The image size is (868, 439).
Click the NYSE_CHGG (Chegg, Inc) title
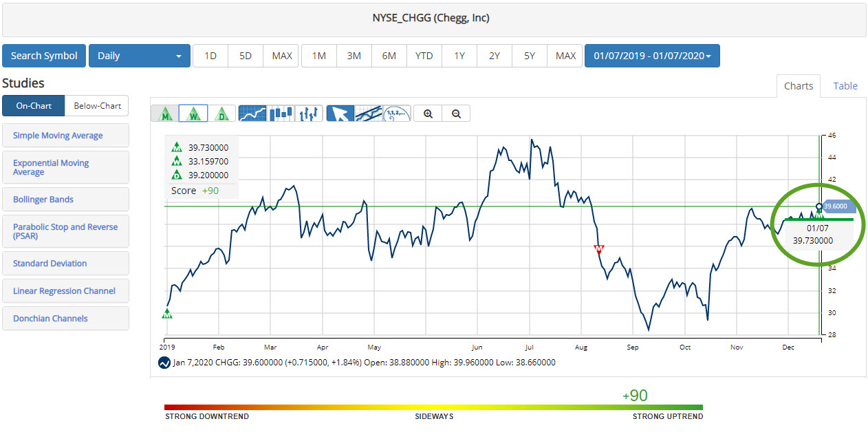pos(431,18)
